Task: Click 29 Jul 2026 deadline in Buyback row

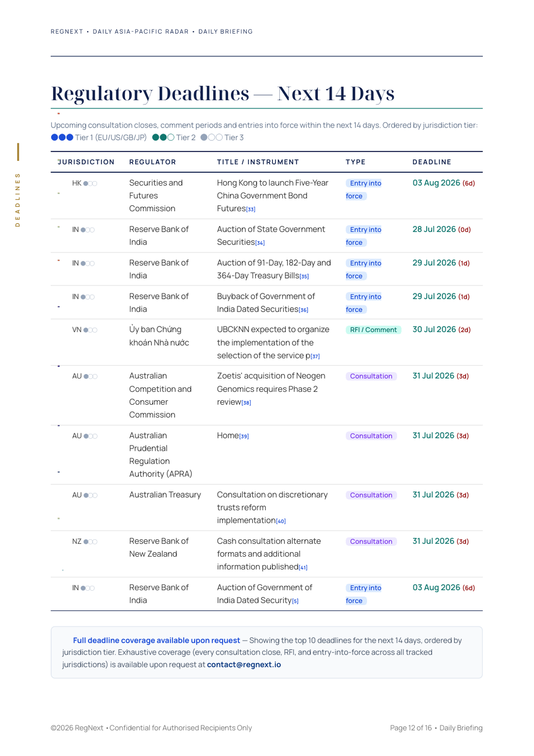Action: tap(441, 296)
